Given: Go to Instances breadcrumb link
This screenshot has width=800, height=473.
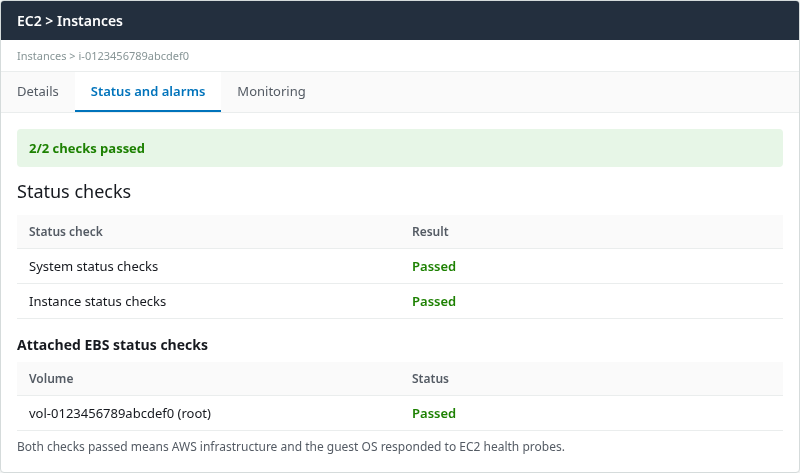Looking at the screenshot, I should (41, 56).
